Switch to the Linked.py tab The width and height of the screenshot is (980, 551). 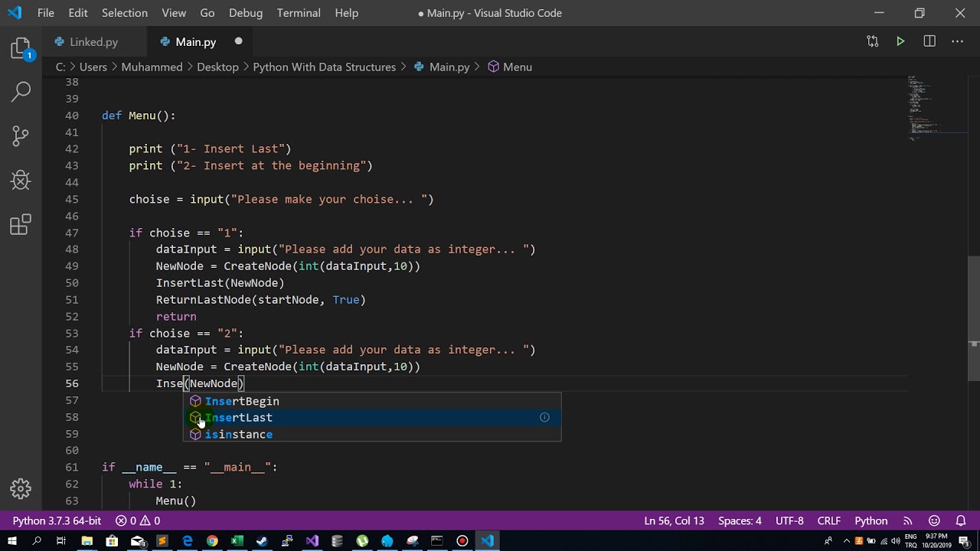(94, 41)
